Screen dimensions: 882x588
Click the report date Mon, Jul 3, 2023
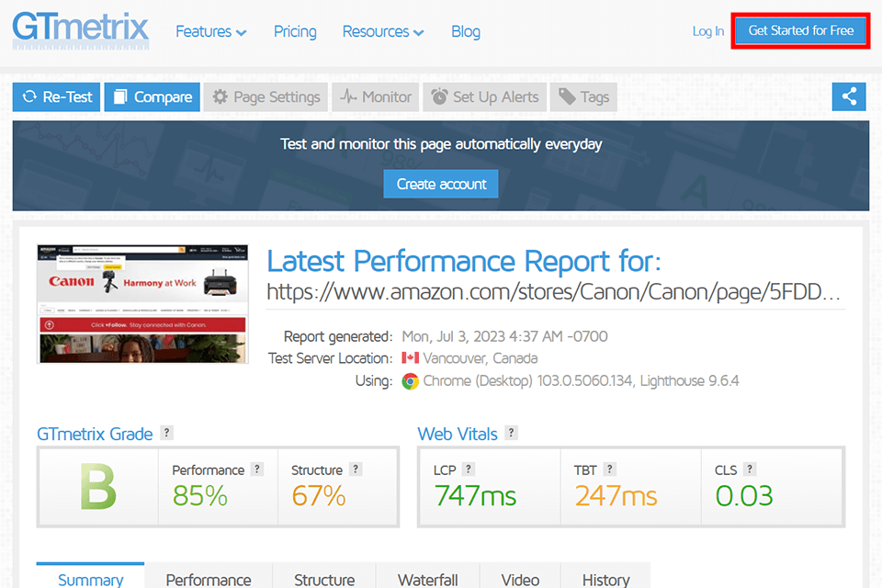point(504,336)
